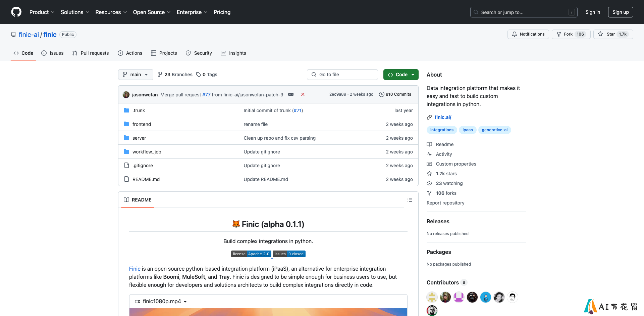Open the green Code dropdown button
This screenshot has width=644, height=316.
point(401,75)
